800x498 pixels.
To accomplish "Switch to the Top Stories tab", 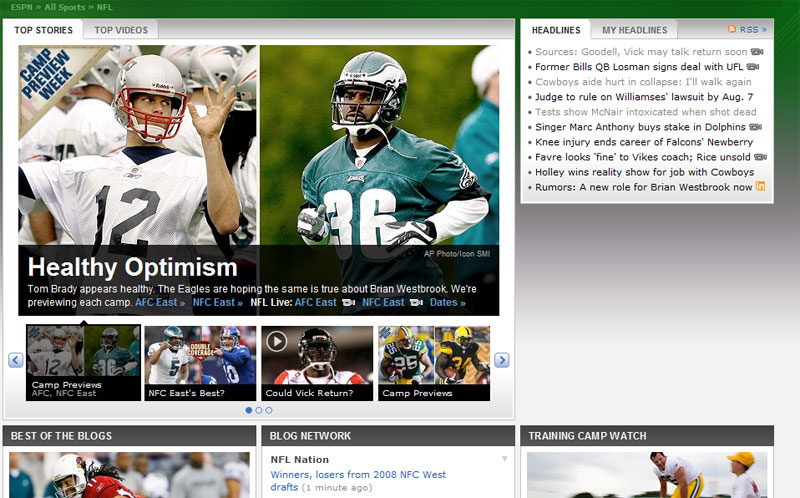I will [43, 30].
